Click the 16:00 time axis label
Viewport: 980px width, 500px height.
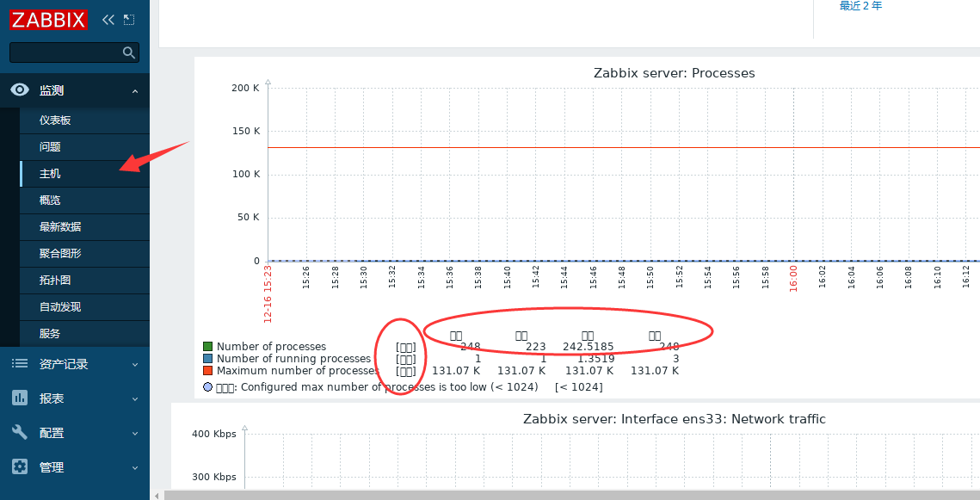(793, 279)
